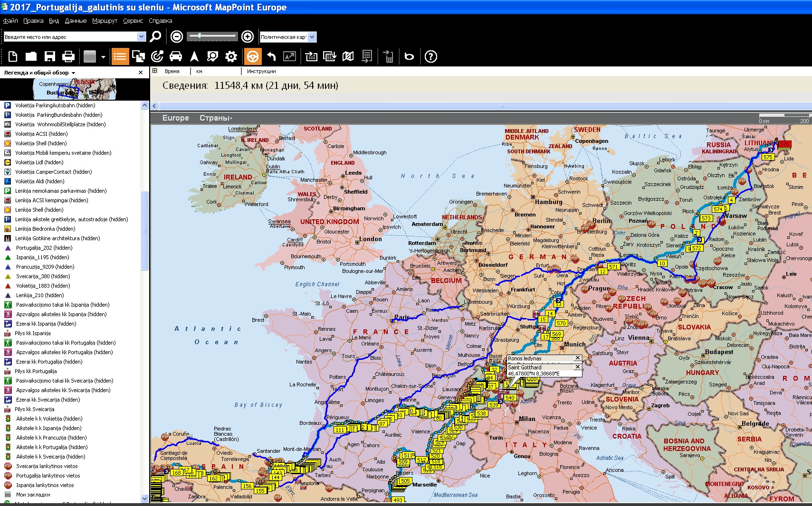Image resolution: width=812 pixels, height=506 pixels.
Task: Activate the GPS navigation arrow icon
Action: (x=194, y=56)
